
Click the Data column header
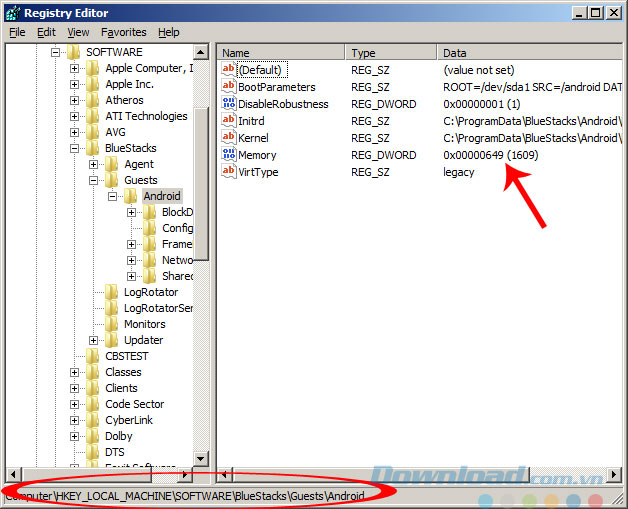pyautogui.click(x=530, y=53)
